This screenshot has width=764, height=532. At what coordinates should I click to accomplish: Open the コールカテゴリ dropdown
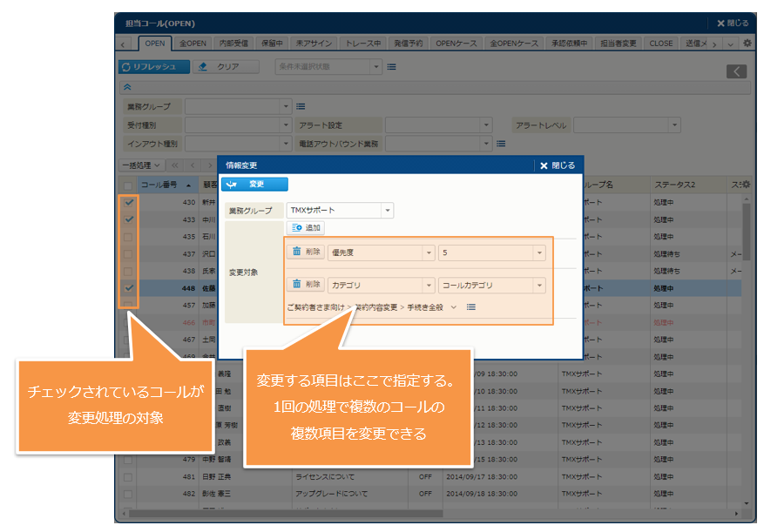pos(539,285)
